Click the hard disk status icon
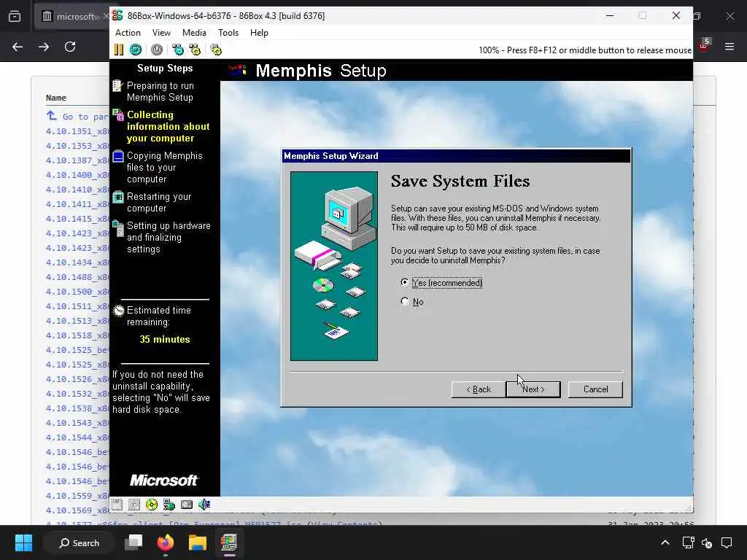 187,505
